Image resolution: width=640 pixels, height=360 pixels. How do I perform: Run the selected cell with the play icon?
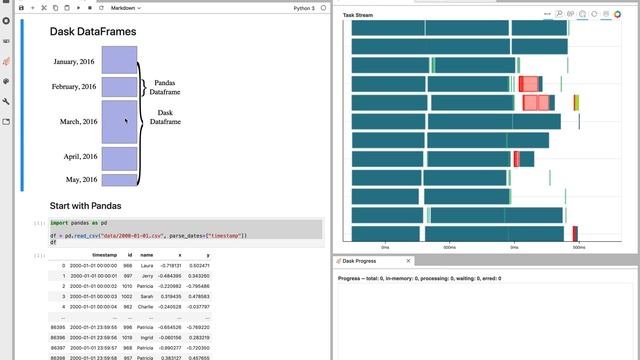coord(78,8)
